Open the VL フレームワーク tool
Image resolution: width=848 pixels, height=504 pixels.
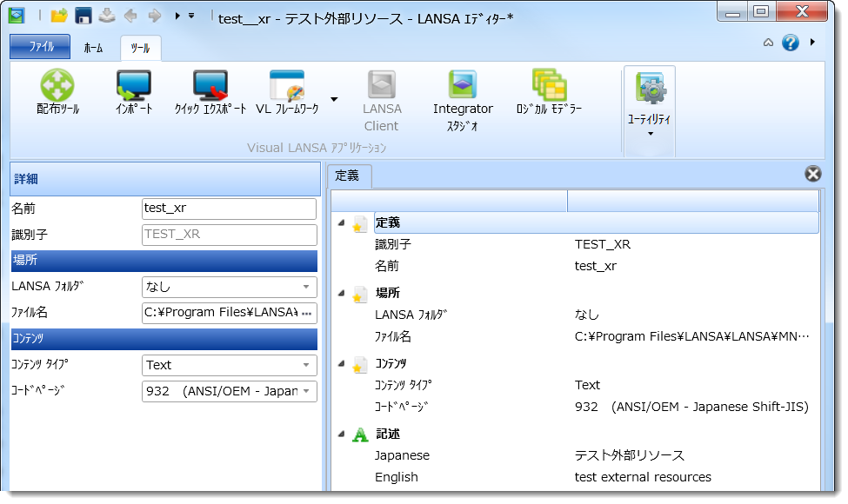[287, 92]
